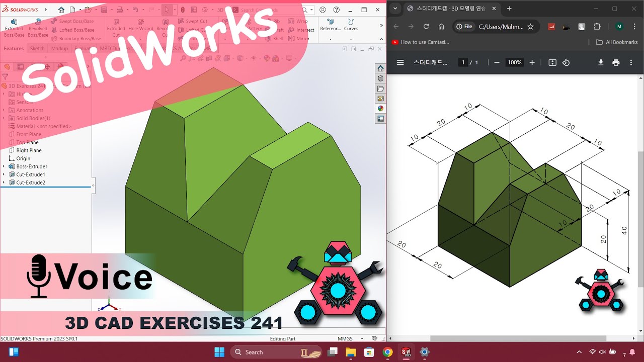Select the Origin tree item
Image resolution: width=644 pixels, height=362 pixels.
click(x=23, y=158)
